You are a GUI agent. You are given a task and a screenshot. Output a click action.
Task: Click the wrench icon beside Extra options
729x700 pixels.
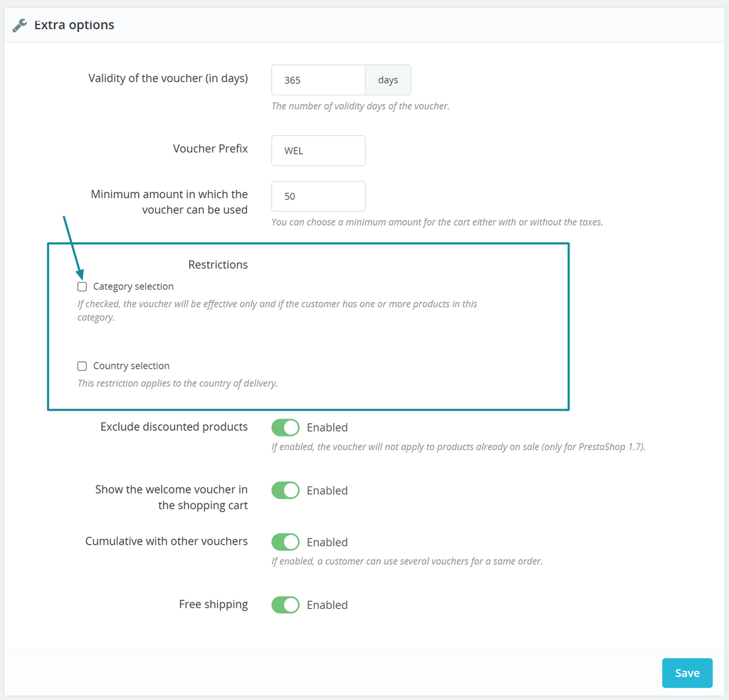tap(19, 25)
